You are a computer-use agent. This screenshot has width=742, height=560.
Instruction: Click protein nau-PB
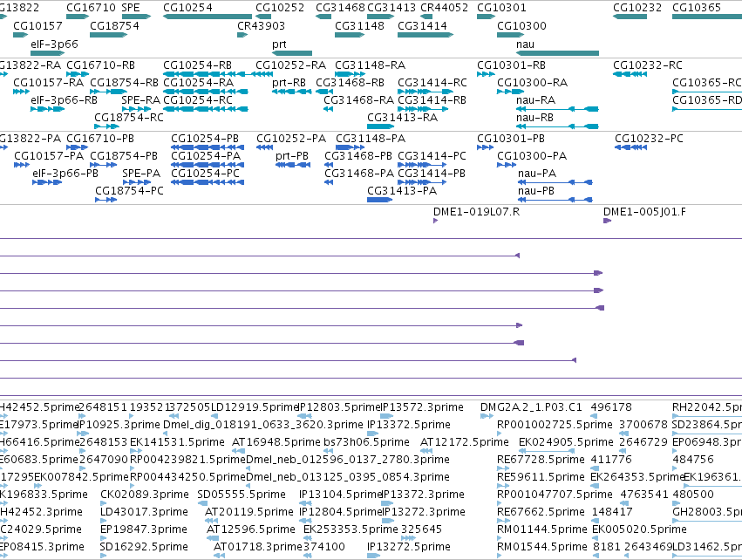coord(536,191)
